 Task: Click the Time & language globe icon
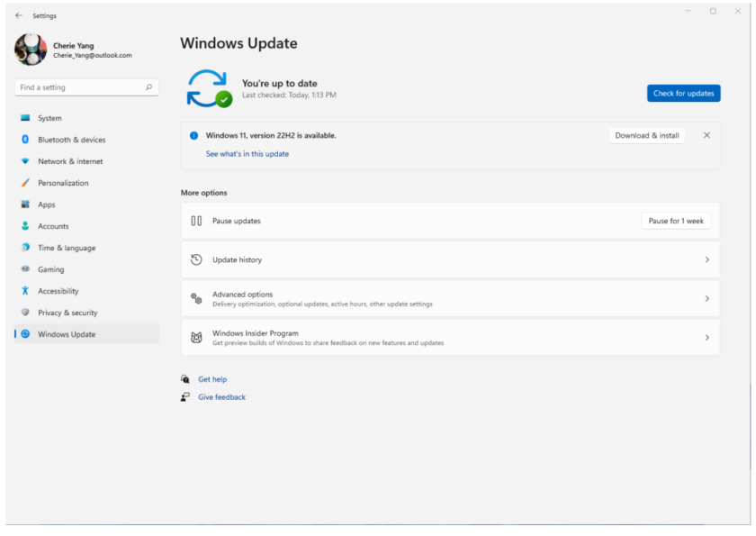(x=25, y=248)
